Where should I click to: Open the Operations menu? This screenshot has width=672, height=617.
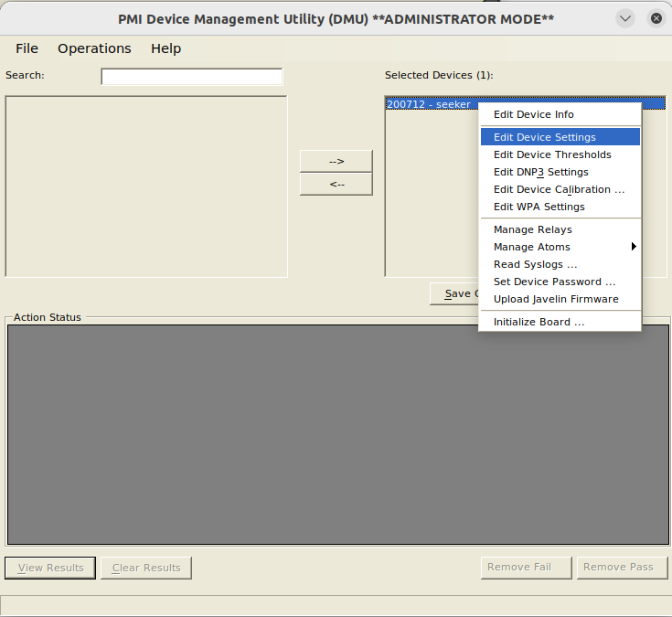tap(94, 48)
